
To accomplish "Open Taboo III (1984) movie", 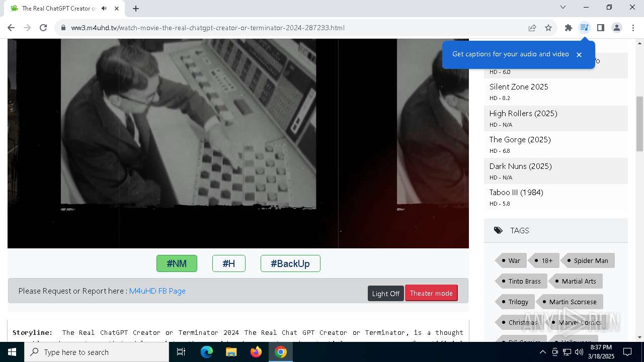I will point(516,193).
